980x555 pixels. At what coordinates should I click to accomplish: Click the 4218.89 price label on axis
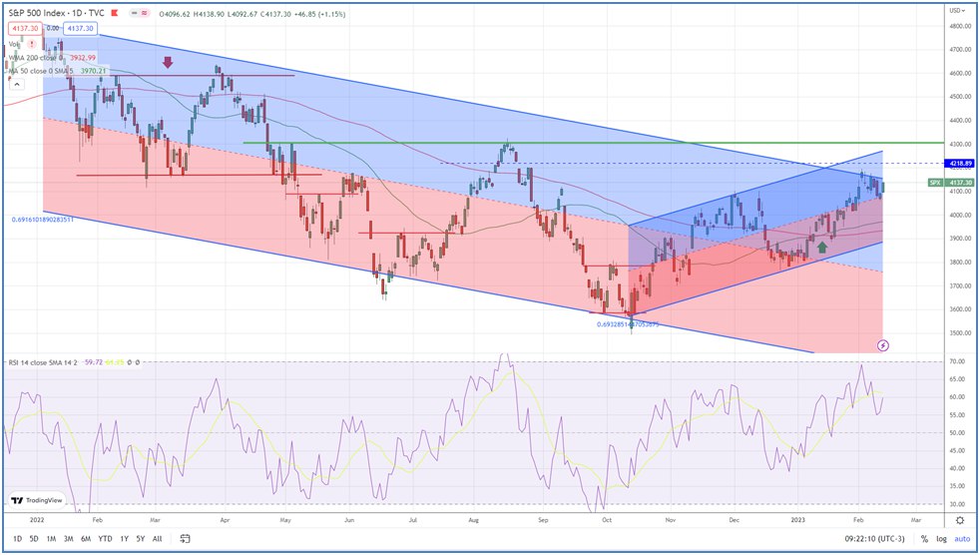point(959,163)
